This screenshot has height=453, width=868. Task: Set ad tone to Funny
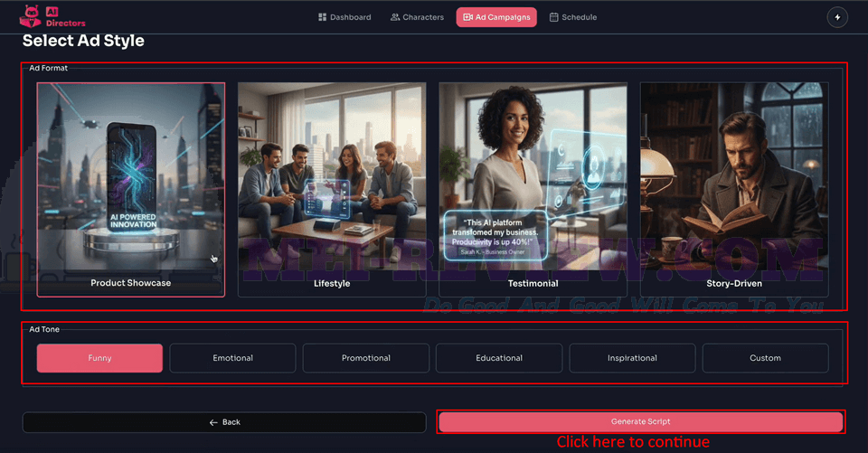click(99, 358)
